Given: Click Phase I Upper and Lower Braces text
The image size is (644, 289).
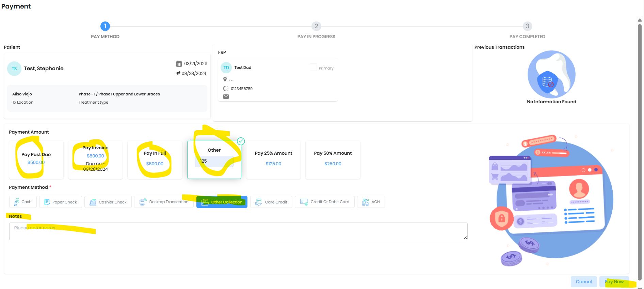Looking at the screenshot, I should [x=119, y=94].
